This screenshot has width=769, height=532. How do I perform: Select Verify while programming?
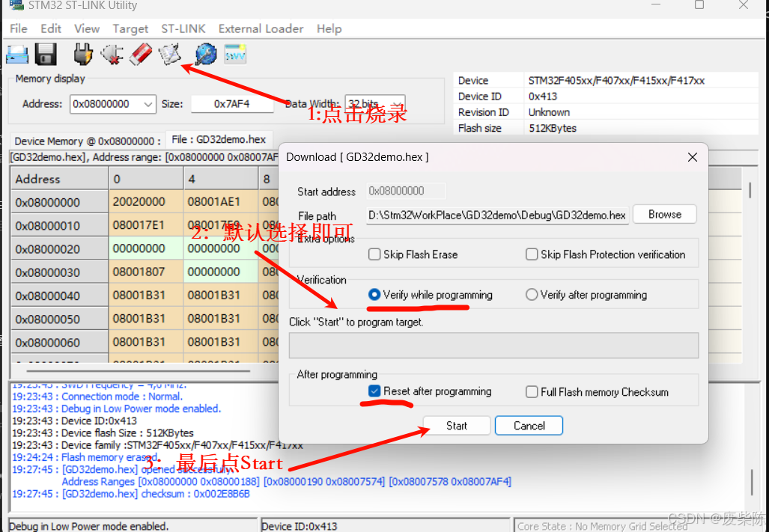coord(374,294)
